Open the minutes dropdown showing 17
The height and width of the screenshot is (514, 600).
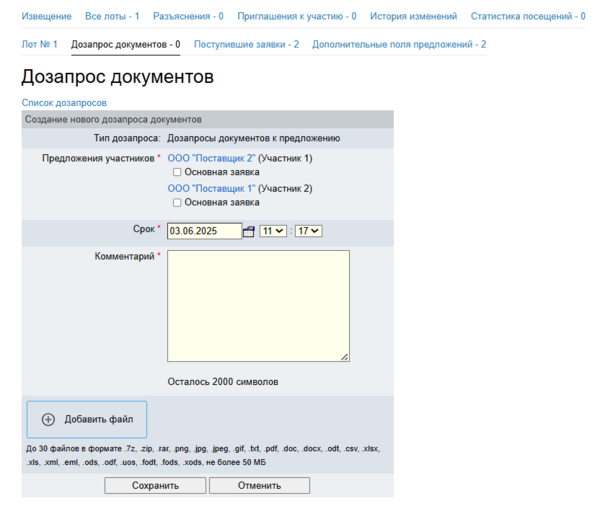tap(308, 231)
